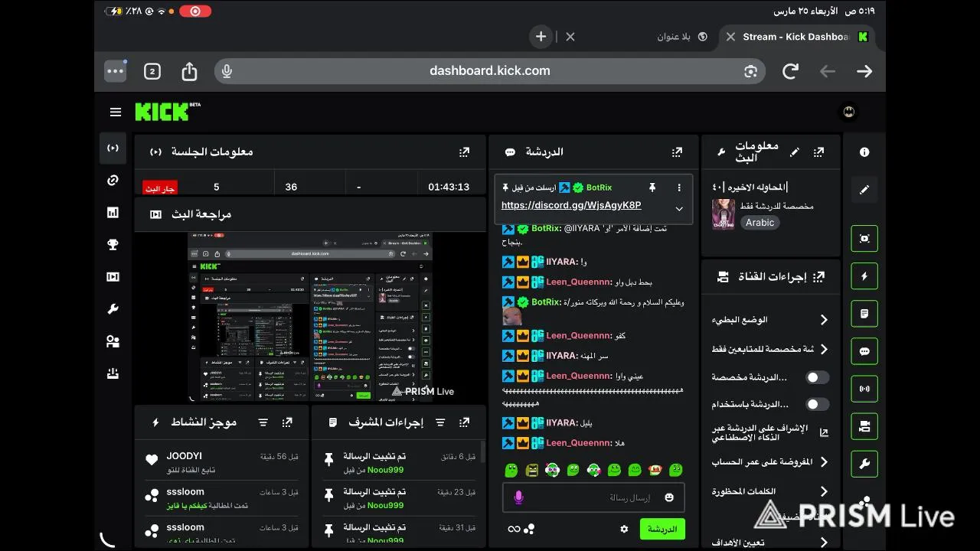Click the stream preview thumbnail
This screenshot has width=980, height=551.
310,316
